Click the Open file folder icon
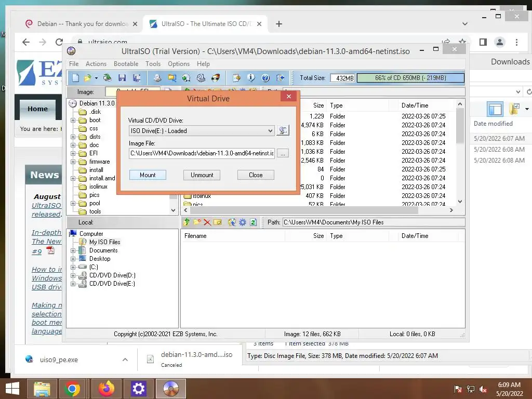532x399 pixels. [87, 78]
